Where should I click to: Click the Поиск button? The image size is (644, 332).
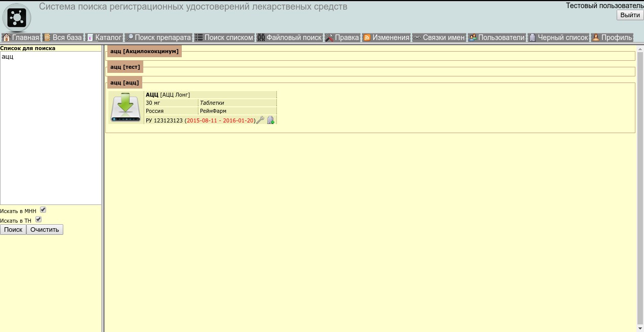coord(13,230)
